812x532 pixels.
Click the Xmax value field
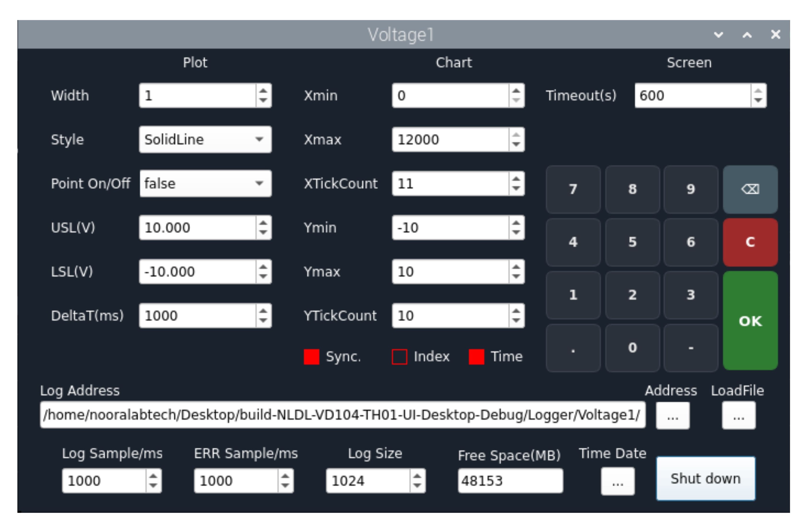click(x=450, y=140)
